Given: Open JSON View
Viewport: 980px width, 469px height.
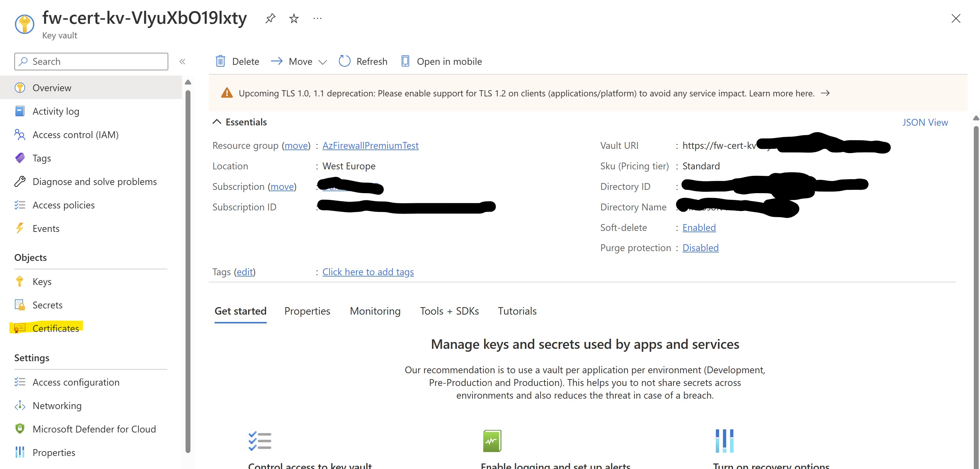Looking at the screenshot, I should click(x=925, y=122).
